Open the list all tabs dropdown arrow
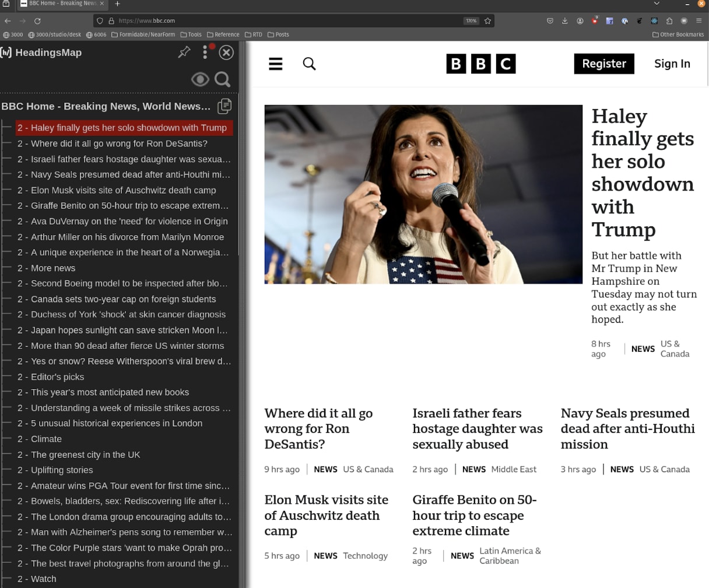The width and height of the screenshot is (709, 588). click(657, 3)
